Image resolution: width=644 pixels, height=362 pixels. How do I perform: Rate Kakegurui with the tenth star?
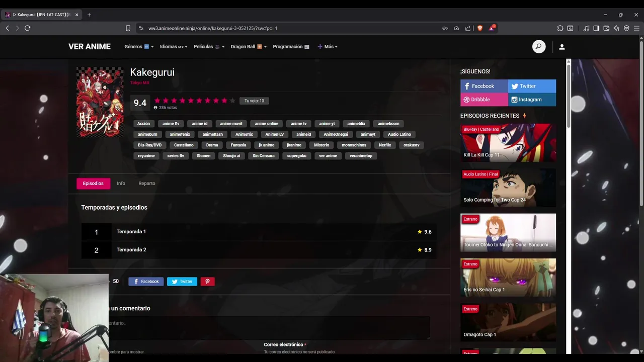232,101
